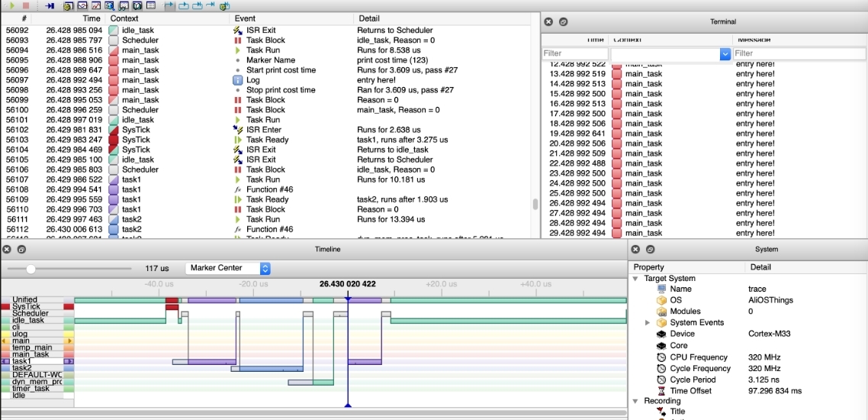This screenshot has width=868, height=420.
Task: Toggle the Timeline window toolbar button
Action: 82,5
